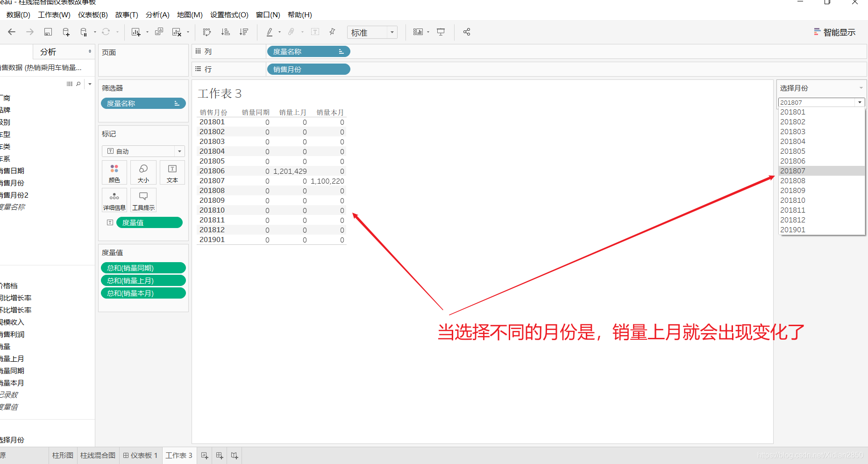The height and width of the screenshot is (464, 868).
Task: Open the 工作表(W) menu
Action: pos(54,15)
